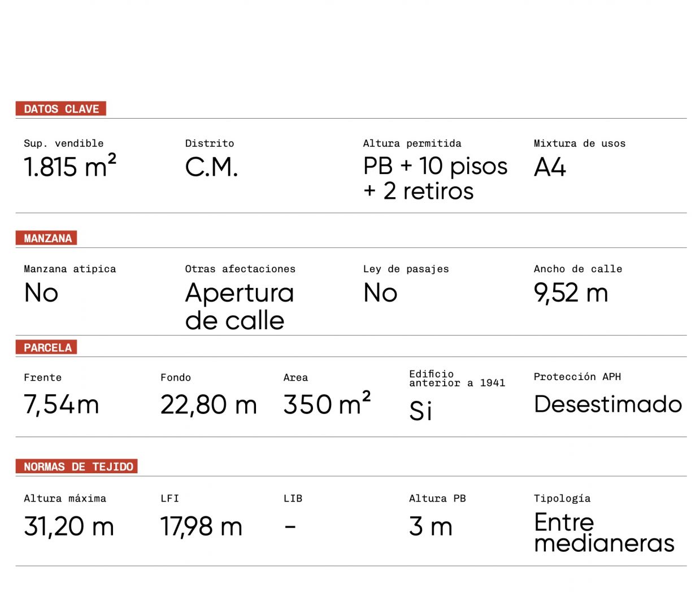Click the LFI value 17,98 m

click(201, 526)
